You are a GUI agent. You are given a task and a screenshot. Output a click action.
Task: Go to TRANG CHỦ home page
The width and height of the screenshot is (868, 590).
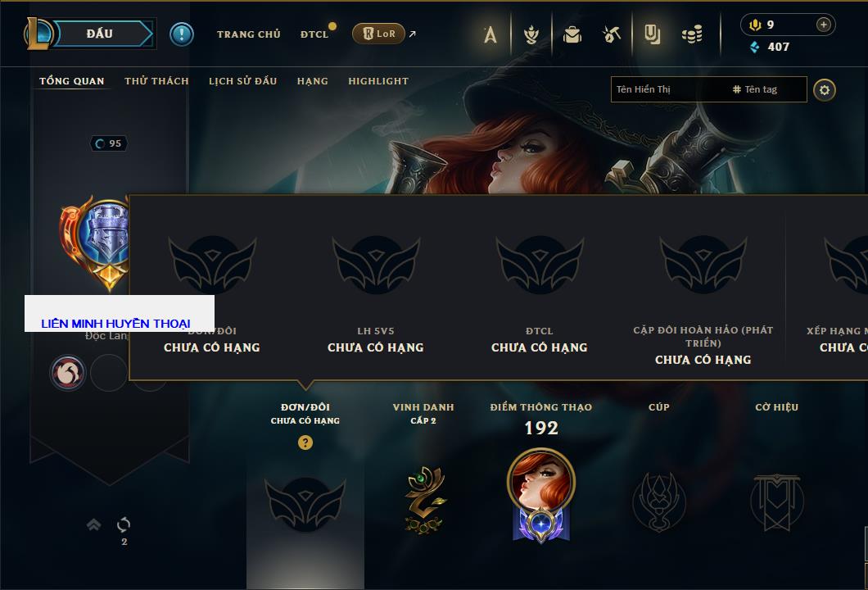click(249, 34)
